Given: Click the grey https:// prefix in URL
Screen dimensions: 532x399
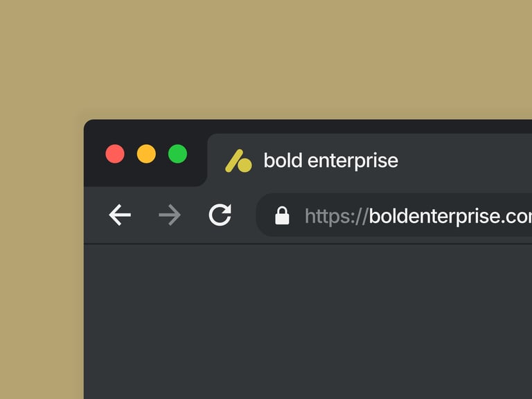Looking at the screenshot, I should [336, 216].
